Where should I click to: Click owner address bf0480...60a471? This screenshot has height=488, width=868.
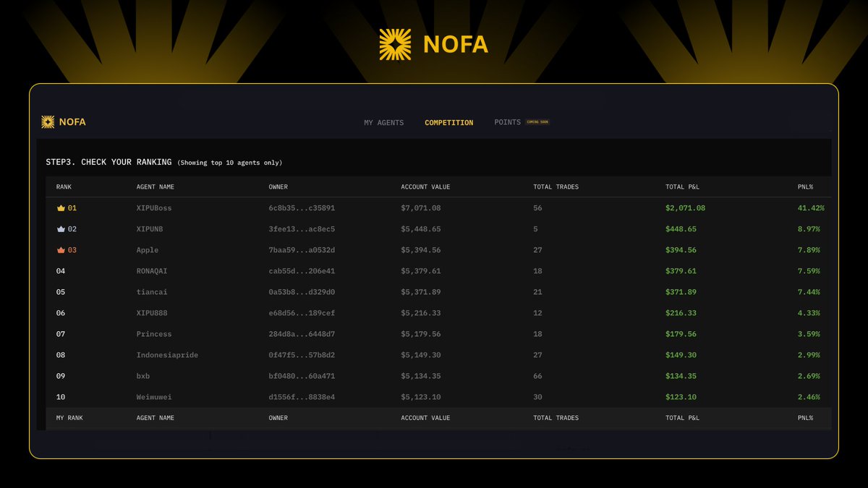pos(302,376)
